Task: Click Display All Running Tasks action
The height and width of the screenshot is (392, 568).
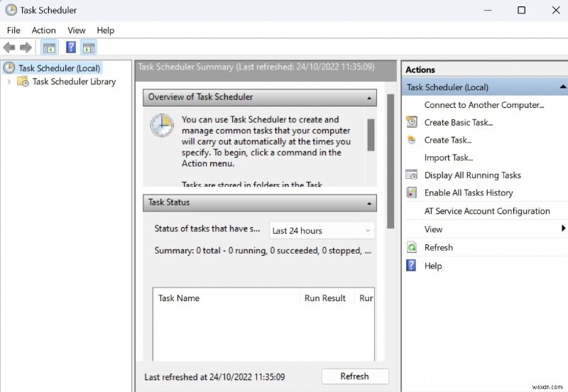Action: [472, 175]
